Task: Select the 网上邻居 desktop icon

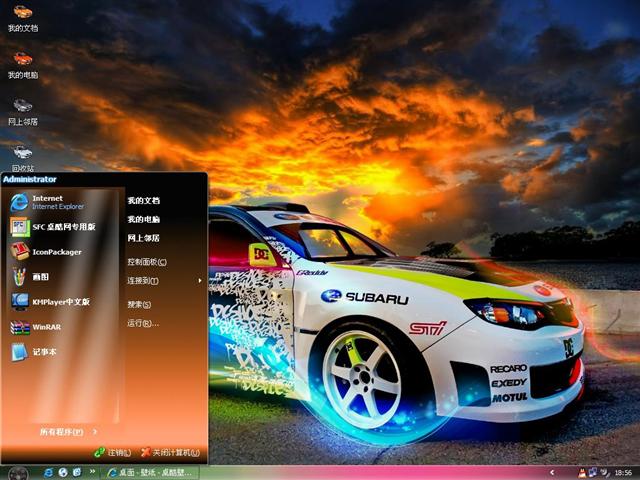Action: tap(23, 112)
